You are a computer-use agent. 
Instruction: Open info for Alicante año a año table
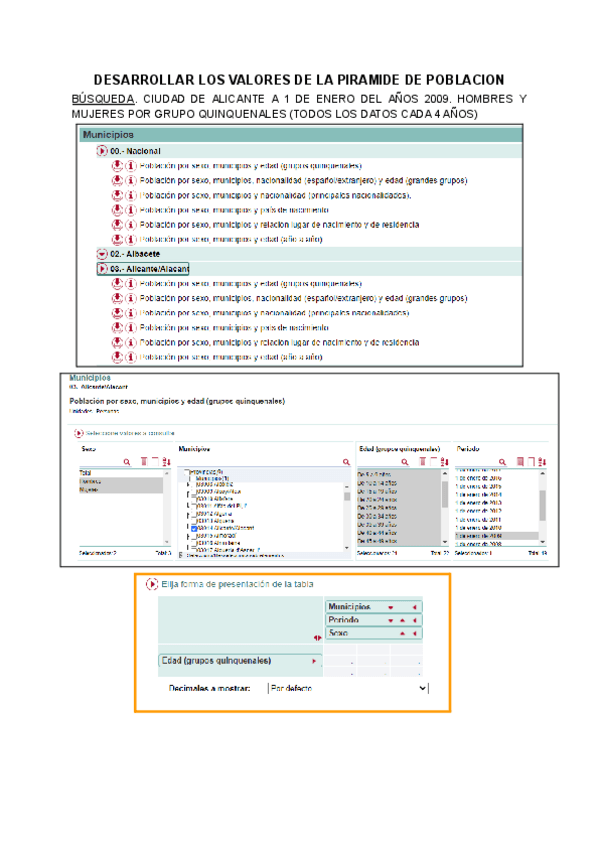point(131,357)
